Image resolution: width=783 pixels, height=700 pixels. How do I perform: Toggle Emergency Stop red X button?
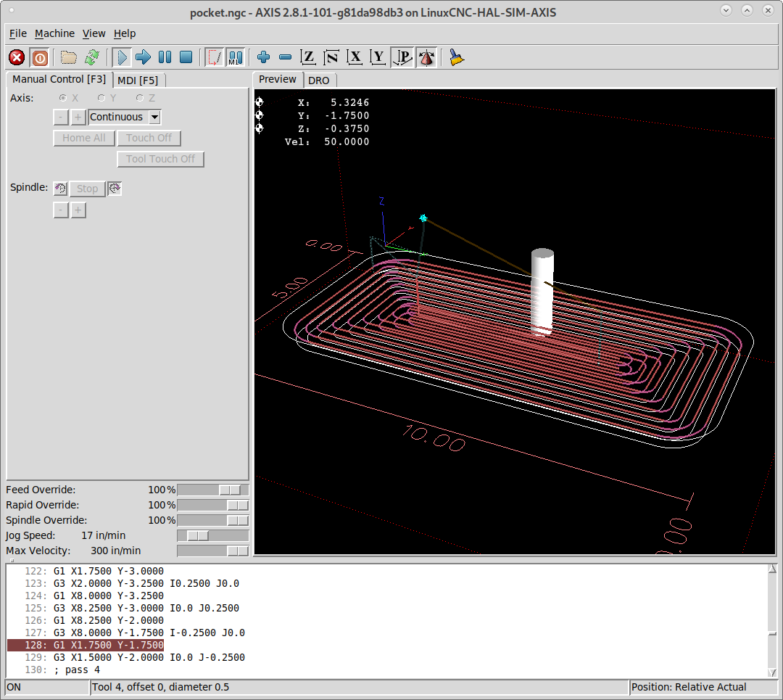point(17,57)
